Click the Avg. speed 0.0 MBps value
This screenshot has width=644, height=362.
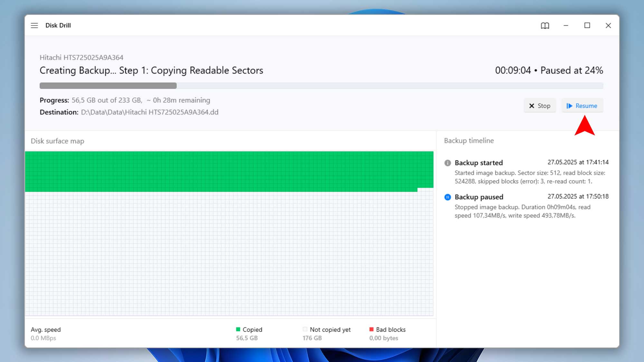point(43,338)
